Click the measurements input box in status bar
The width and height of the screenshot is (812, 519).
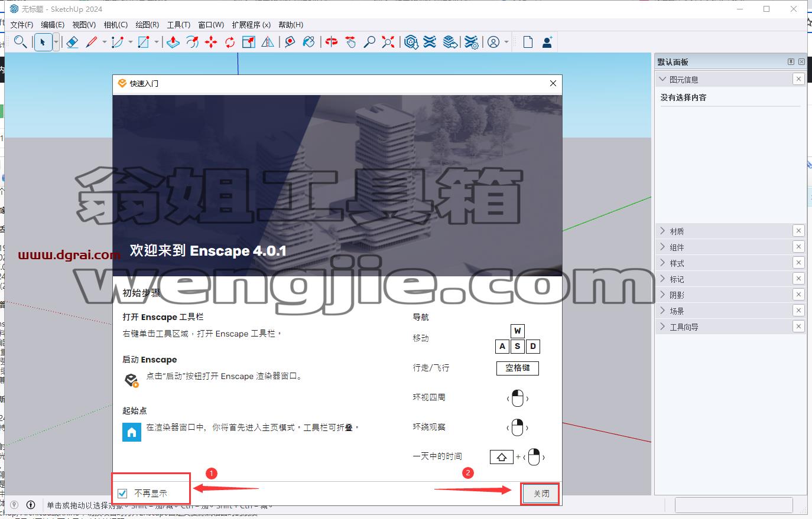point(733,505)
